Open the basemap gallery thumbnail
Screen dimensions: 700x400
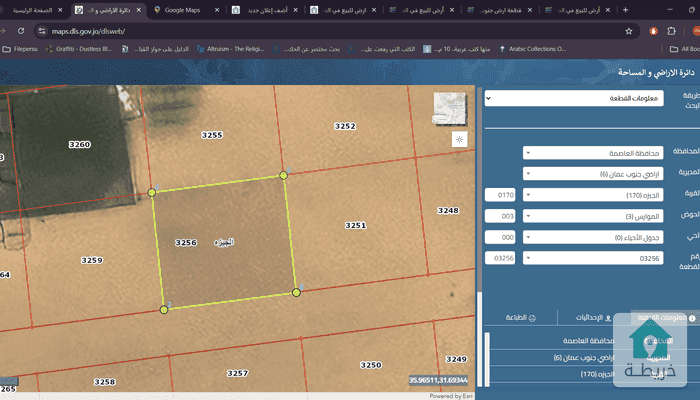[x=450, y=108]
